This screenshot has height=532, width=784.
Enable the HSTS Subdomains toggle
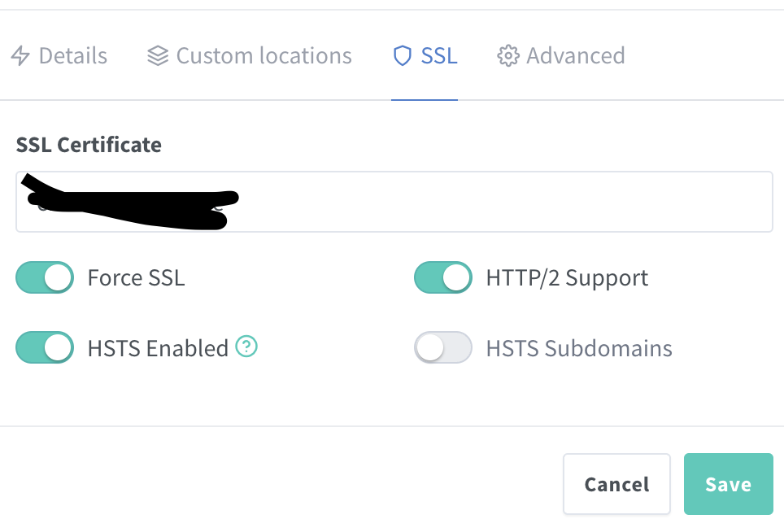tap(443, 347)
